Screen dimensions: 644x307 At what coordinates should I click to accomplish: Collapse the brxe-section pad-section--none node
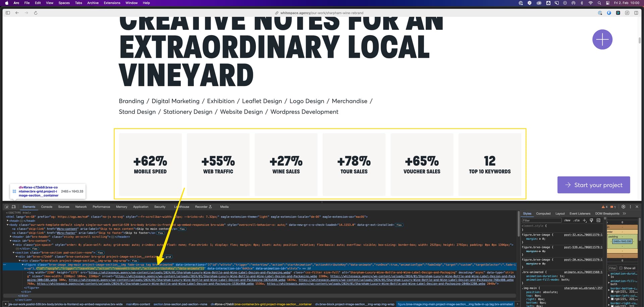click(14, 253)
